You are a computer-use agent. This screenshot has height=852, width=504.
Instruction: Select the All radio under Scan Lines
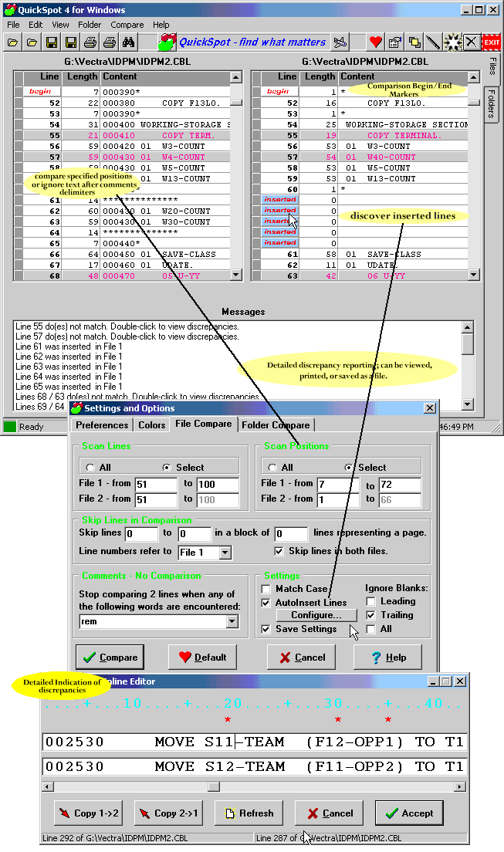pos(91,468)
